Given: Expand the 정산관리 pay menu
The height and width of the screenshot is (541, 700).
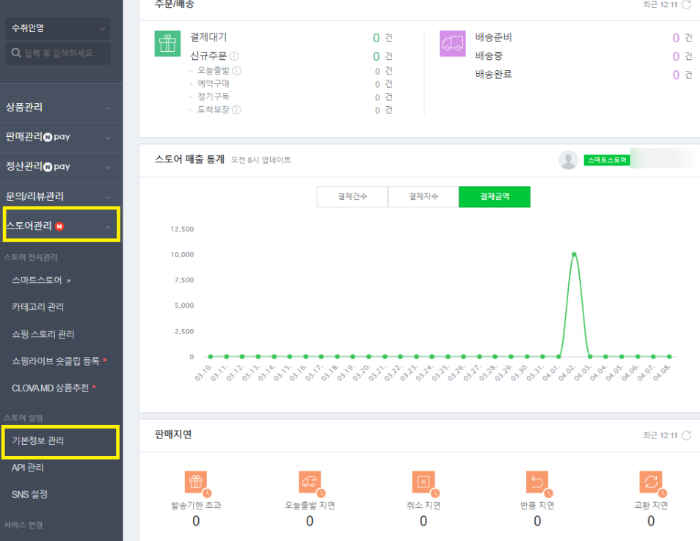Looking at the screenshot, I should (61, 167).
